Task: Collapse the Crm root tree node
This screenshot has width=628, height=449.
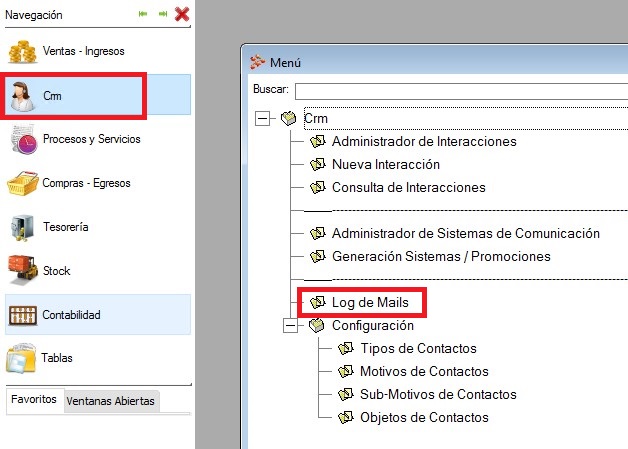Action: coord(263,118)
